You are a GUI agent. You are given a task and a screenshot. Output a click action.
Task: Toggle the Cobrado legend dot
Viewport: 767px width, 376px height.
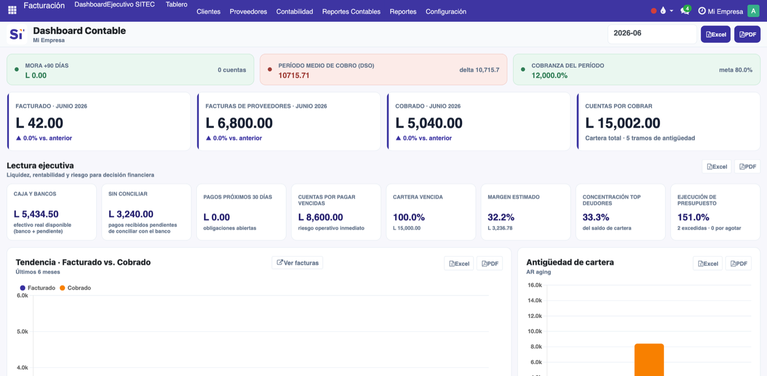coord(62,288)
